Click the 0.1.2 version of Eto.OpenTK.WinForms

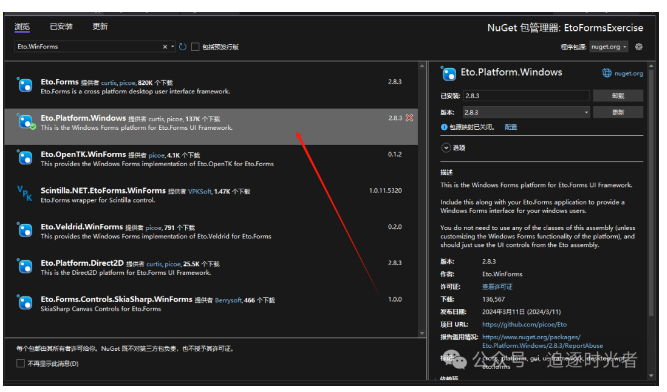coord(394,154)
